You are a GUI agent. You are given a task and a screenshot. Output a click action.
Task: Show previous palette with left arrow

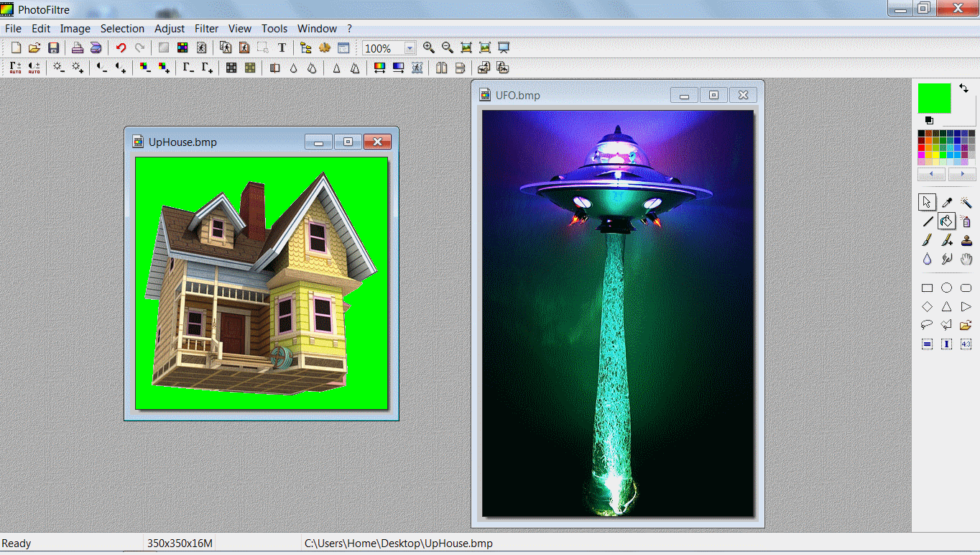932,175
